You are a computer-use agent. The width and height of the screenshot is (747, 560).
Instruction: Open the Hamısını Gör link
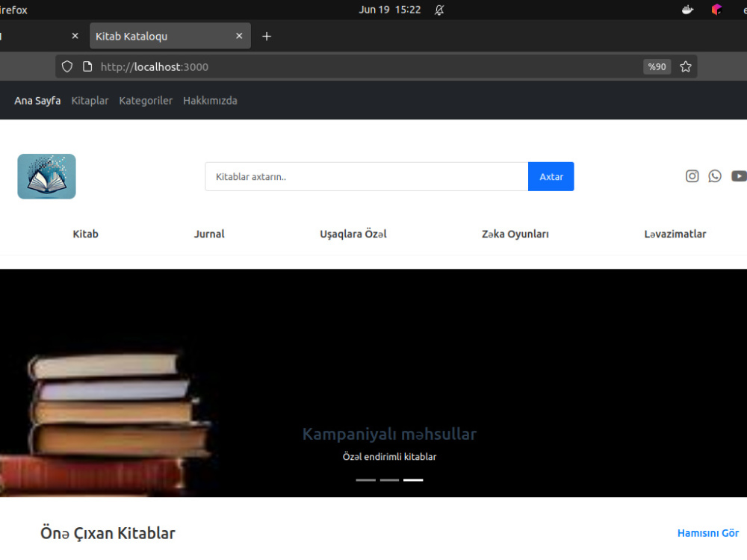pyautogui.click(x=708, y=533)
